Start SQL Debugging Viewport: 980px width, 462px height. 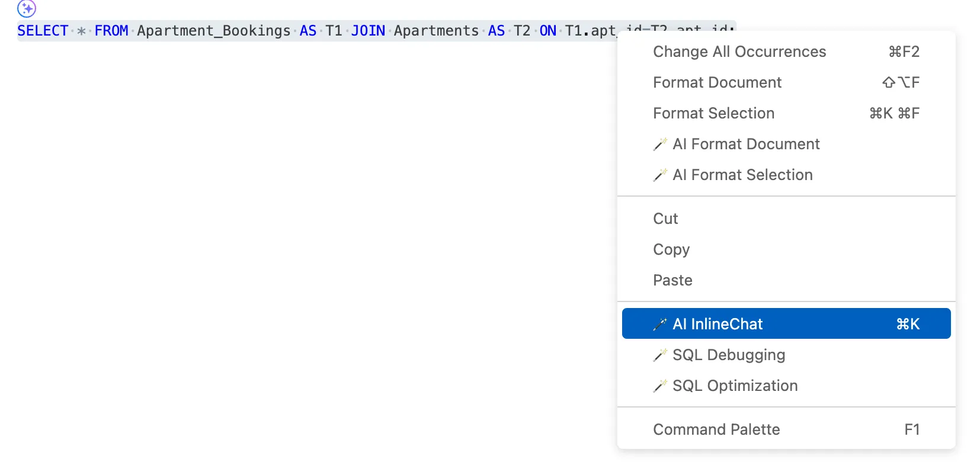pyautogui.click(x=728, y=355)
